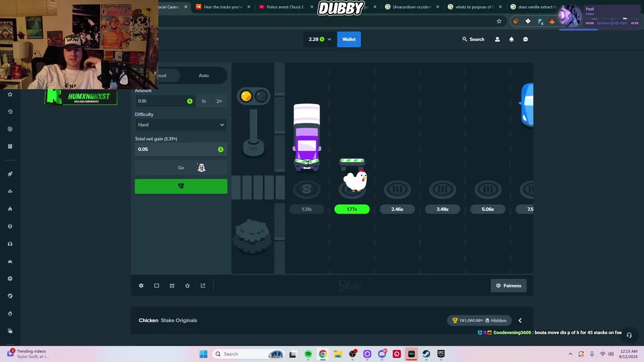This screenshot has width=644, height=362.
Task: Switch to Anacardium occidentale browser tab
Action: tap(412, 7)
